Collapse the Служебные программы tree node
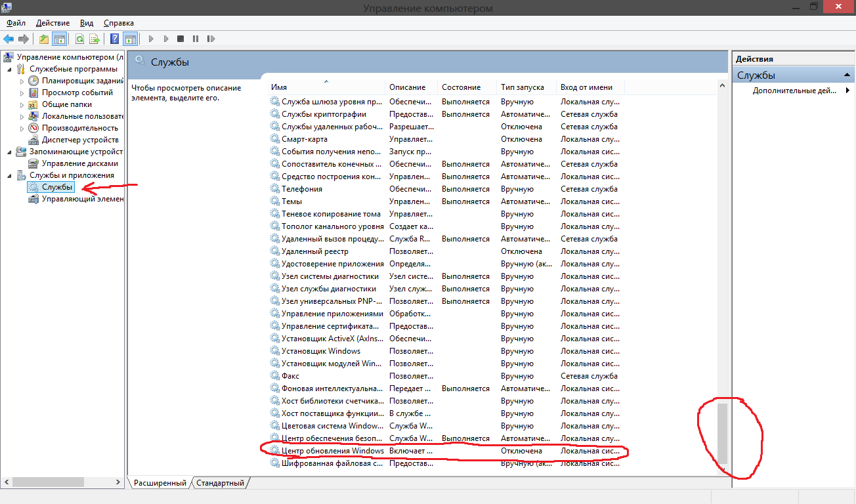Viewport: 856px width, 504px height. coord(9,69)
